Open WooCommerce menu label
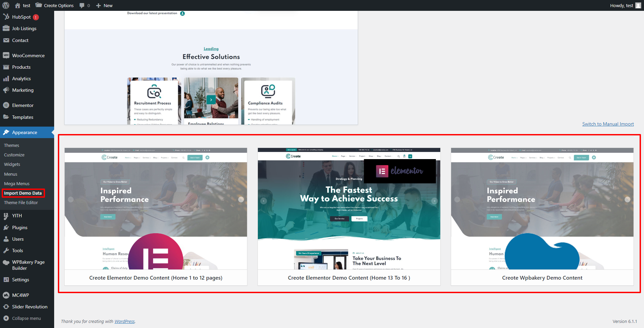This screenshot has height=328, width=644. (x=28, y=56)
